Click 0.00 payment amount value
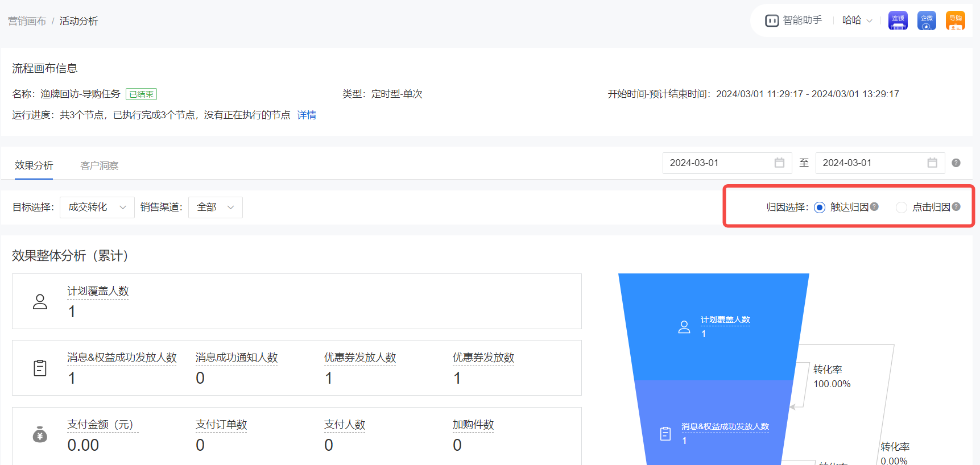980x465 pixels. click(83, 445)
